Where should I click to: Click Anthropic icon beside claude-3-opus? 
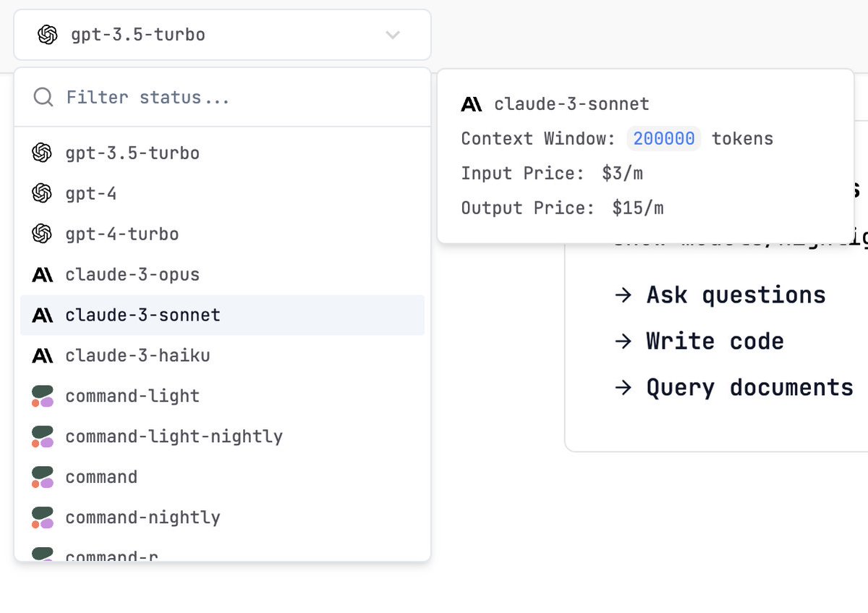click(43, 275)
